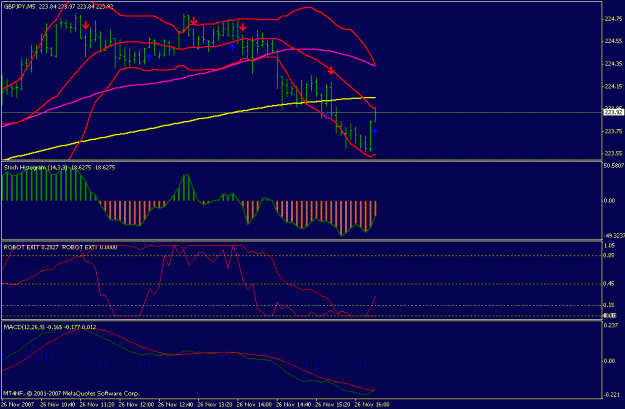This screenshot has height=409, width=625.
Task: Click the 224.55 price scale label
Action: point(613,41)
